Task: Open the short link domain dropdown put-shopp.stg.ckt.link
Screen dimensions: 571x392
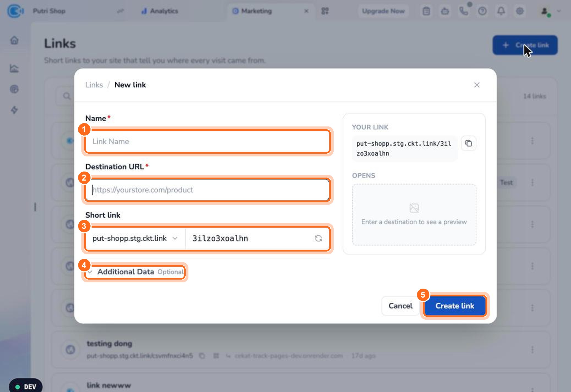Action: 135,238
